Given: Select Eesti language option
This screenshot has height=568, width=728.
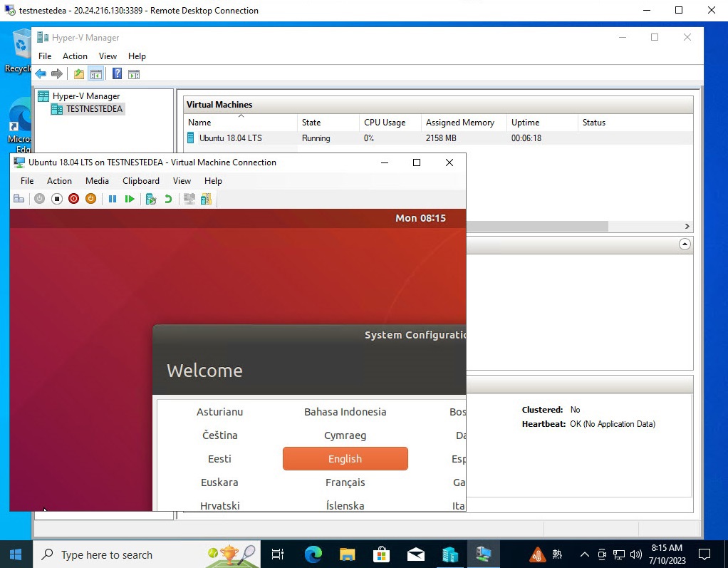Looking at the screenshot, I should pyautogui.click(x=219, y=459).
